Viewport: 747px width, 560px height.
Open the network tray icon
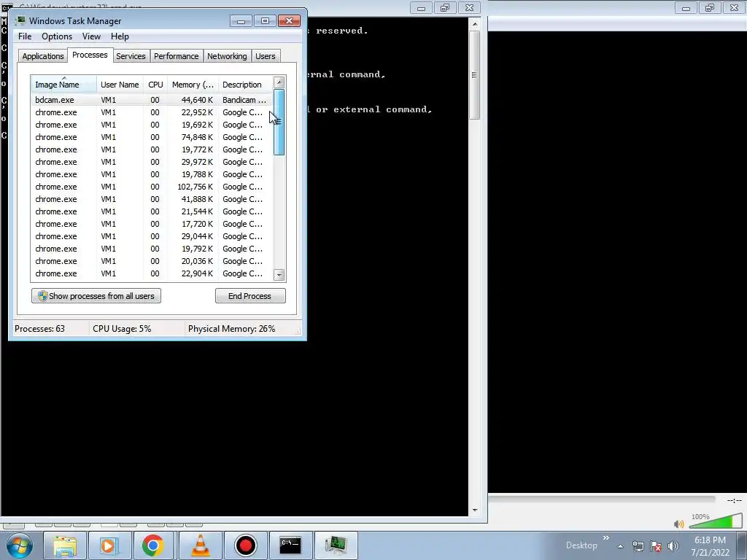point(638,546)
